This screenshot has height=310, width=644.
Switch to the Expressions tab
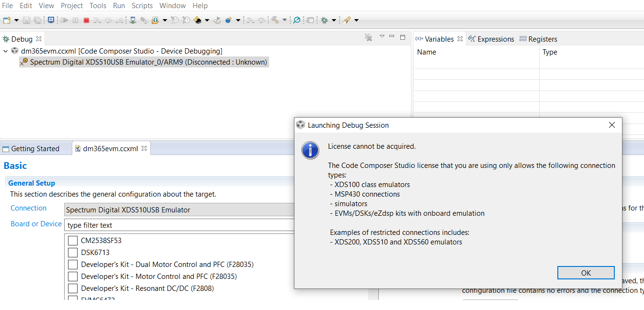491,39
